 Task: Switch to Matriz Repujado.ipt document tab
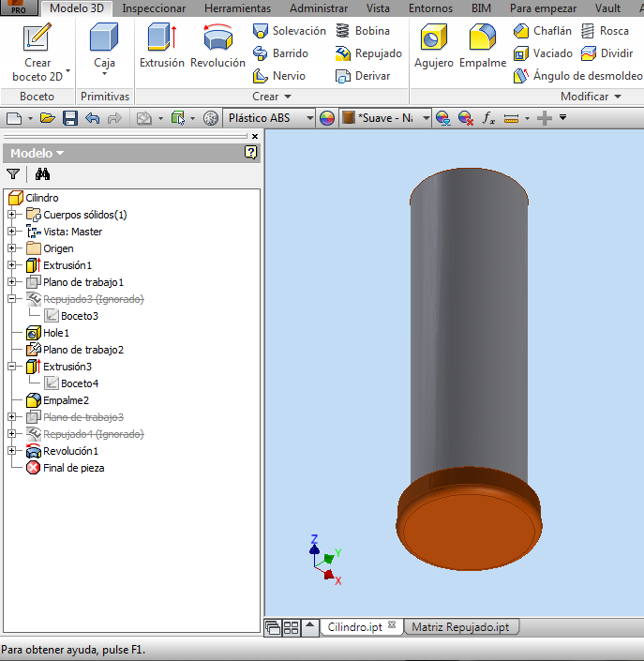pos(460,627)
